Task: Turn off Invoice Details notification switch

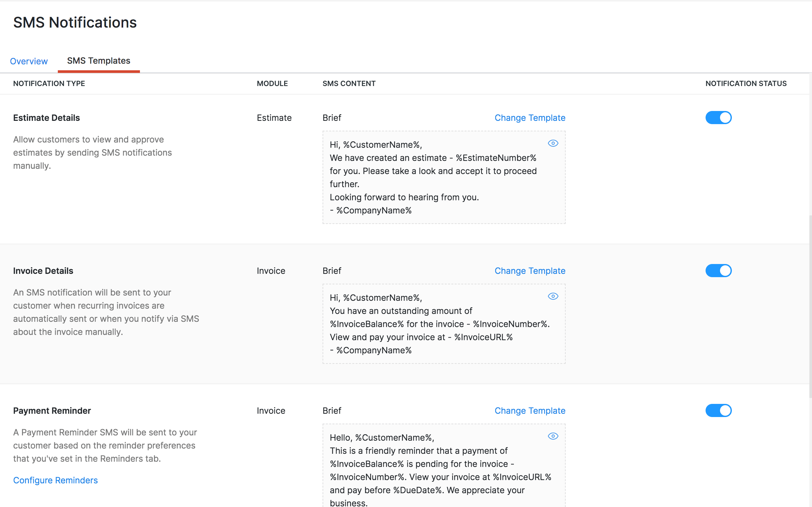Action: coord(718,271)
